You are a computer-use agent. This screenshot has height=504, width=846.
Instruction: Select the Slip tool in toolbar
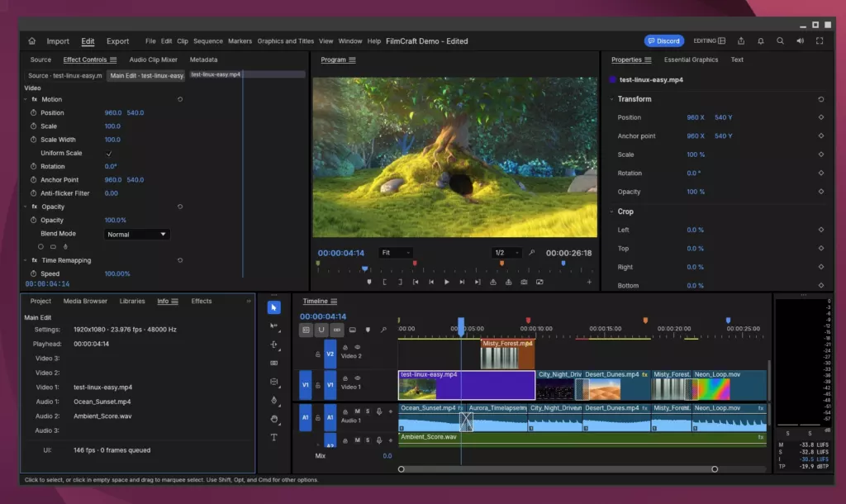point(274,382)
